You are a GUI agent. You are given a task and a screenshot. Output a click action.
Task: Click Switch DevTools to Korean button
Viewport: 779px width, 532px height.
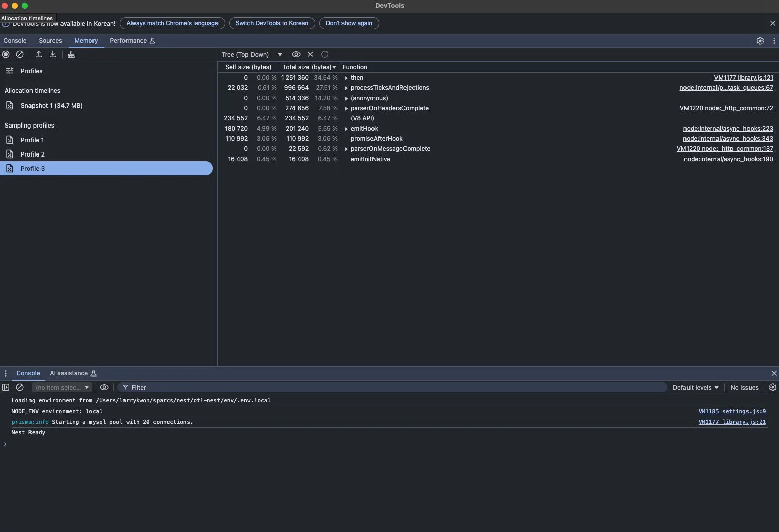click(272, 23)
